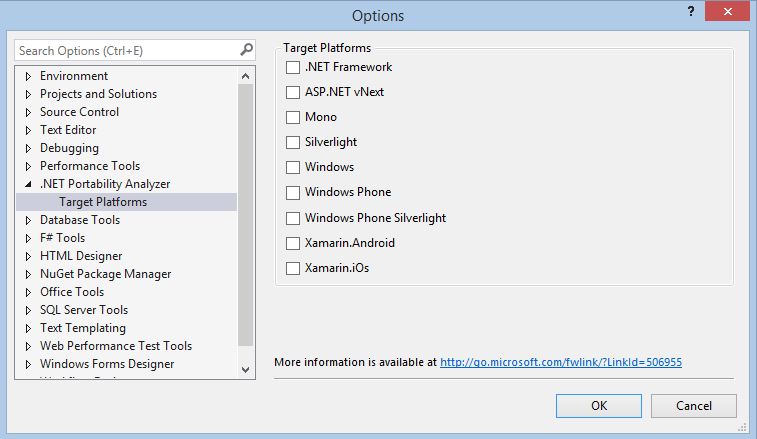Select SQL Server Tools category
This screenshot has height=439, width=757.
[x=84, y=310]
